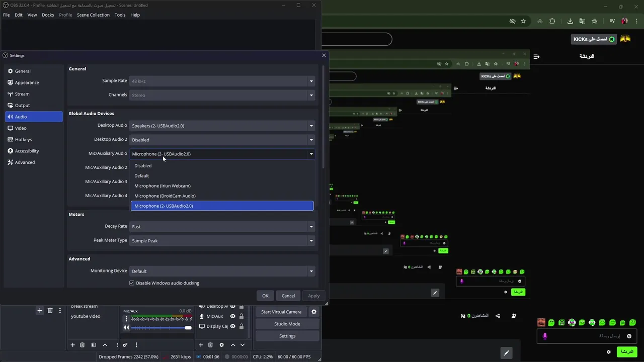Image resolution: width=644 pixels, height=362 pixels.
Task: Toggle visibility of Mic/Aux source
Action: click(232, 316)
